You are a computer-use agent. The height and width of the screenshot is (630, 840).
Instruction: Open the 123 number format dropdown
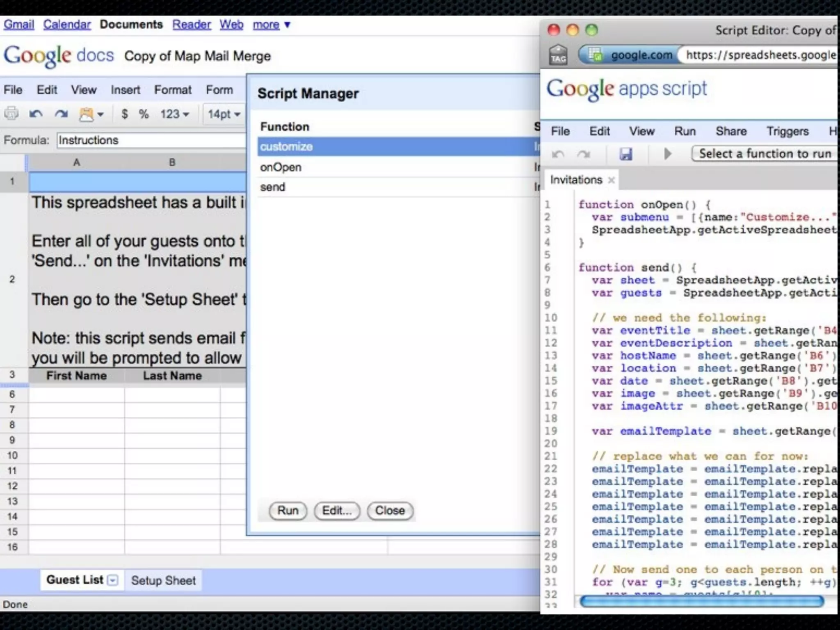175,114
